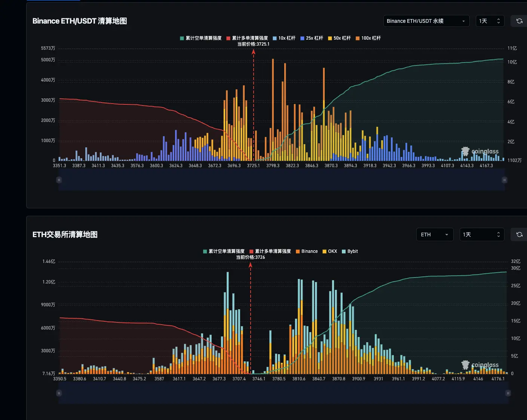Grab left zoom handle of top chart slider

[x=59, y=180]
